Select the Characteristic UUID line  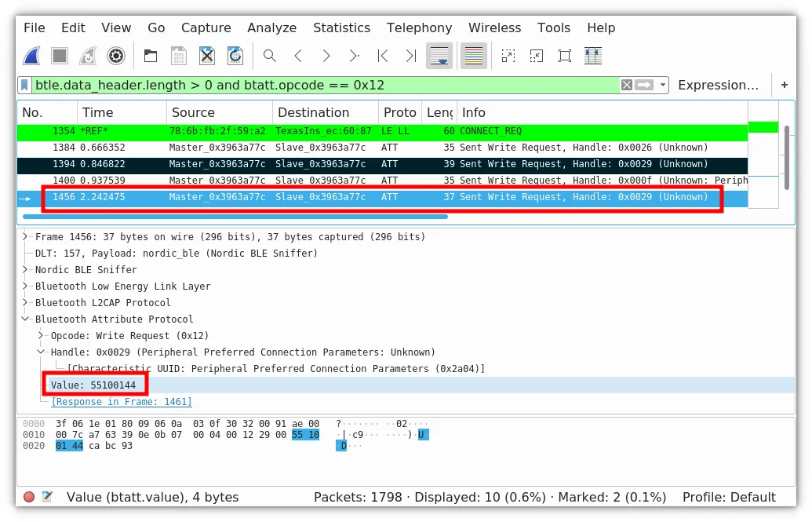pyautogui.click(x=276, y=369)
